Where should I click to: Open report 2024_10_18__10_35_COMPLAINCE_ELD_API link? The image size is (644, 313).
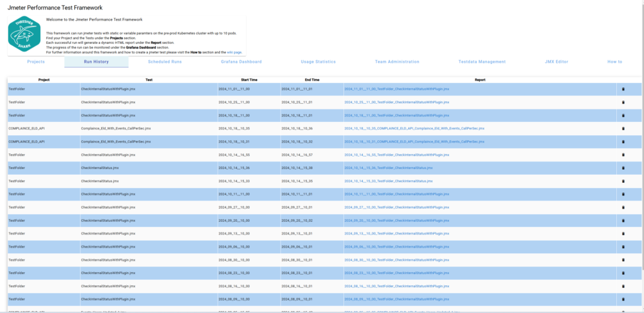point(414,128)
